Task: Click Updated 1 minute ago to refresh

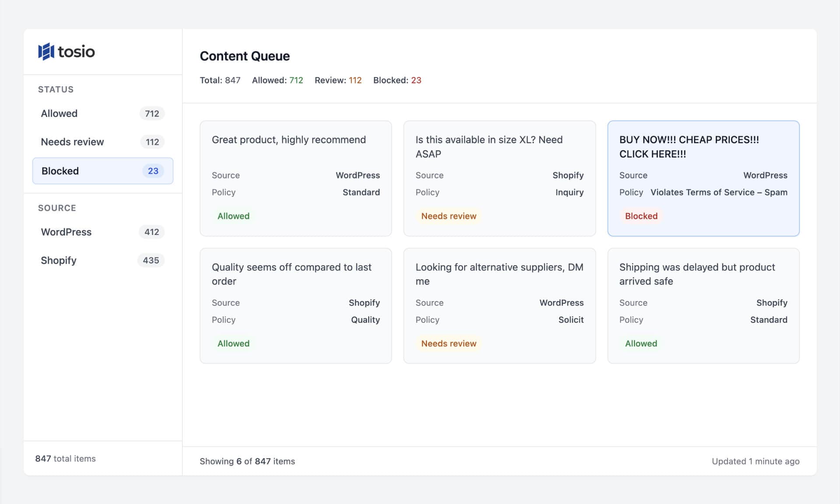Action: 756,461
